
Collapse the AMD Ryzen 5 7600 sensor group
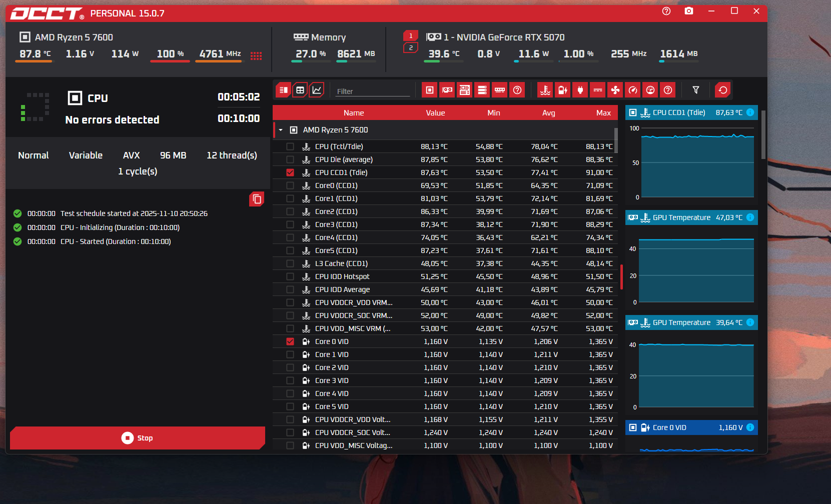(281, 130)
